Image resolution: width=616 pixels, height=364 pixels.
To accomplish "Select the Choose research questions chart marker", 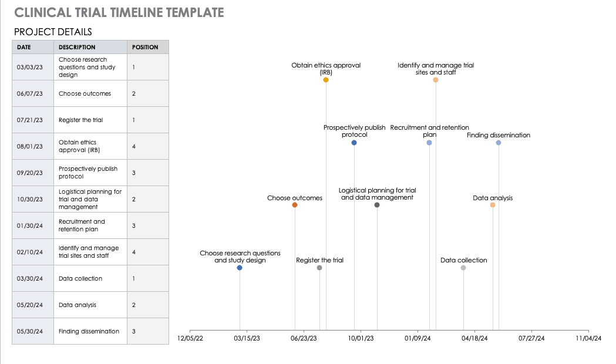I will [240, 268].
